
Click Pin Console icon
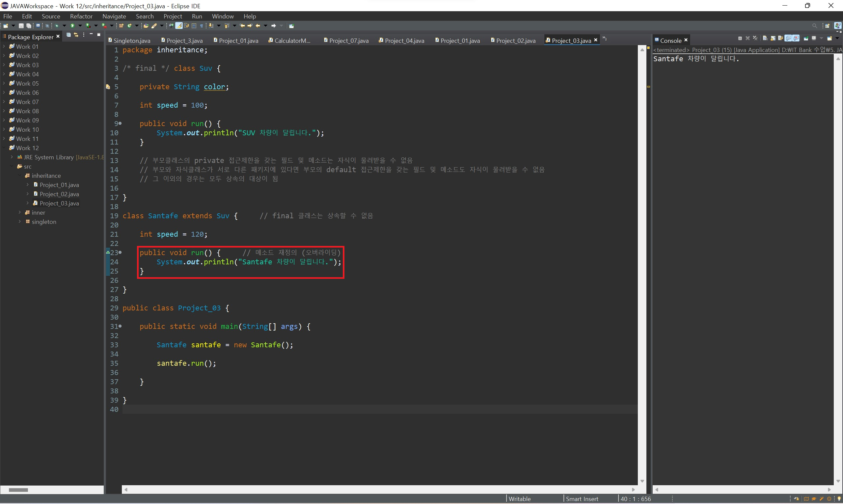point(806,39)
